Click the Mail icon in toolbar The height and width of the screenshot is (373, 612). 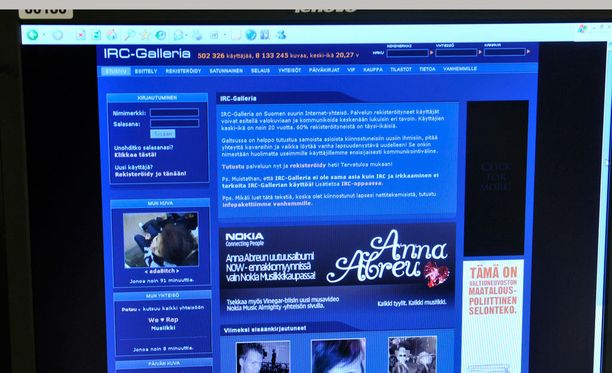point(178,35)
